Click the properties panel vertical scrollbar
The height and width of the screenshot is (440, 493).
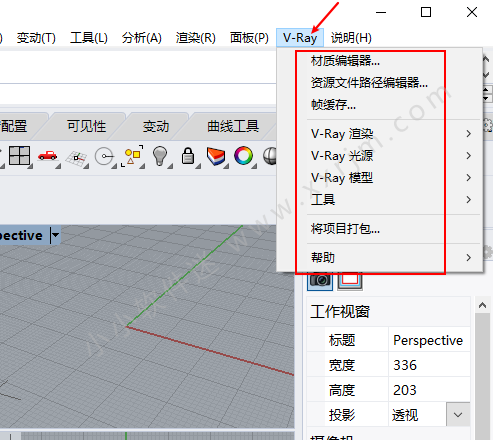point(482,377)
